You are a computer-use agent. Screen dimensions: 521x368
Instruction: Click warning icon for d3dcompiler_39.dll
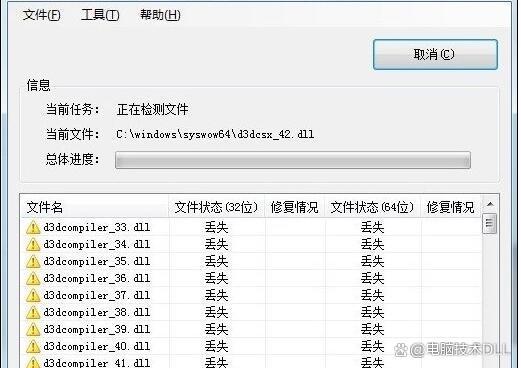point(33,329)
